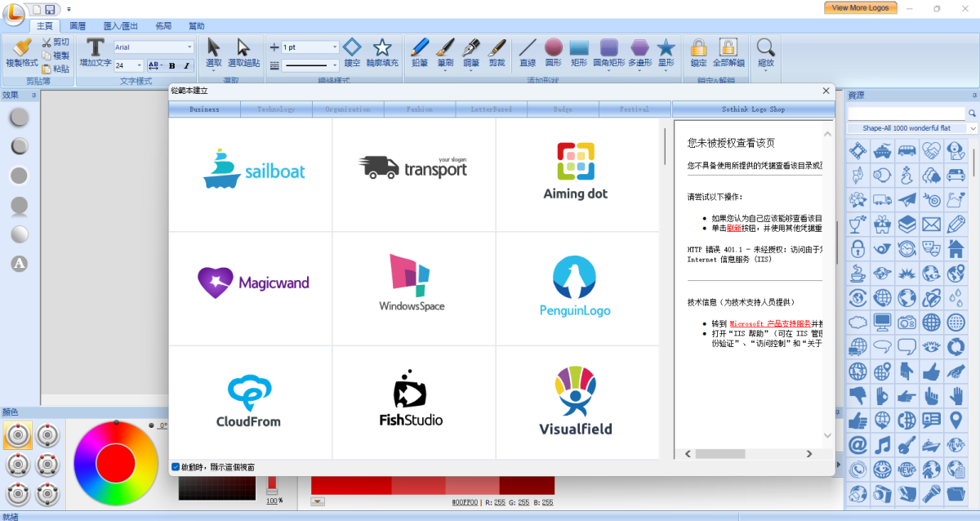This screenshot has width=980, height=521.
Task: Uncheck show this window at startup
Action: pos(176,467)
